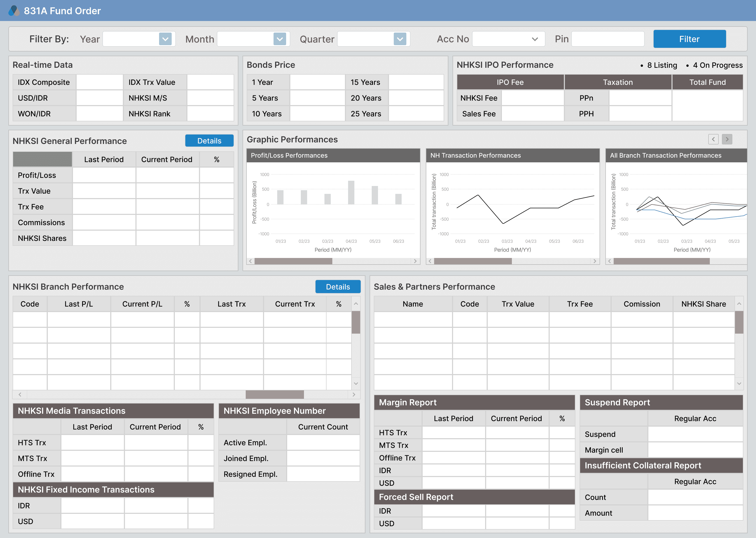756x538 pixels.
Task: Open Details for NHKSI Branch Performance
Action: click(338, 287)
